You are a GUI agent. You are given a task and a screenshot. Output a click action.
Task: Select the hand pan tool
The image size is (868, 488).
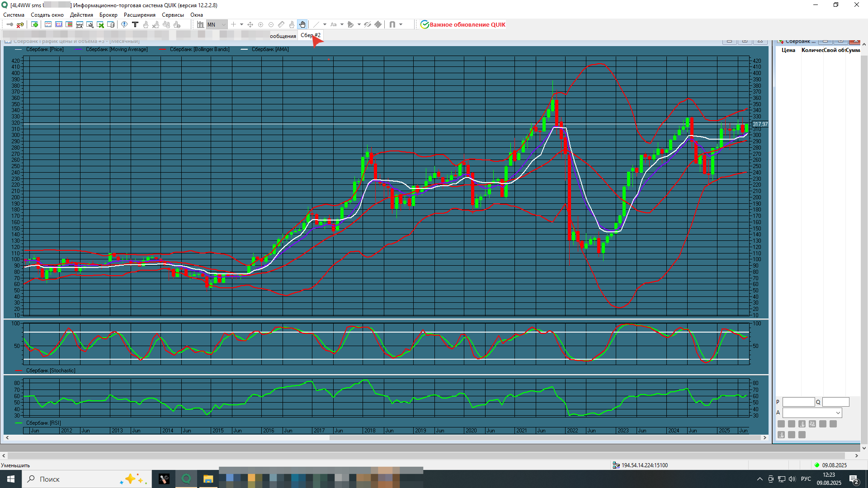click(x=302, y=25)
